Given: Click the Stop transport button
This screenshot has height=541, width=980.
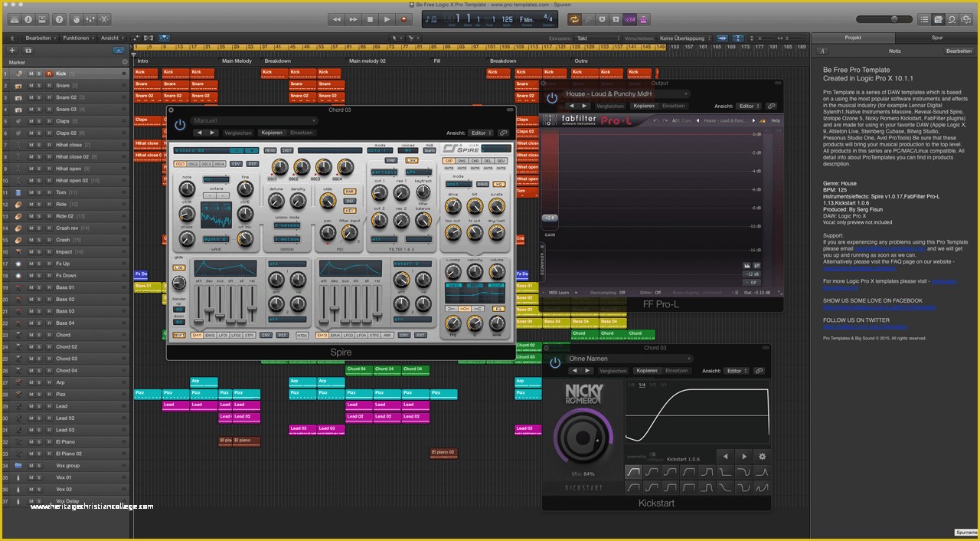Looking at the screenshot, I should click(x=370, y=19).
